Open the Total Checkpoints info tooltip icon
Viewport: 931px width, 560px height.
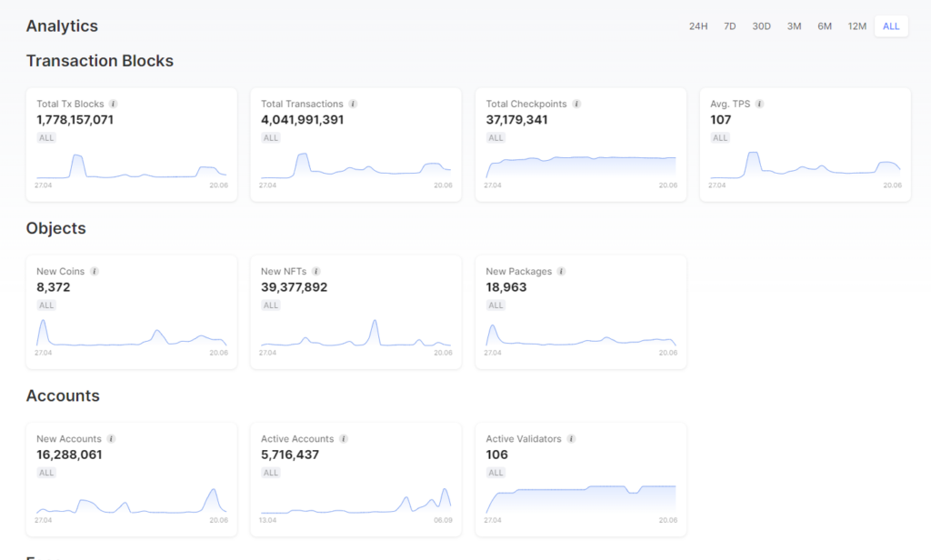pos(576,104)
